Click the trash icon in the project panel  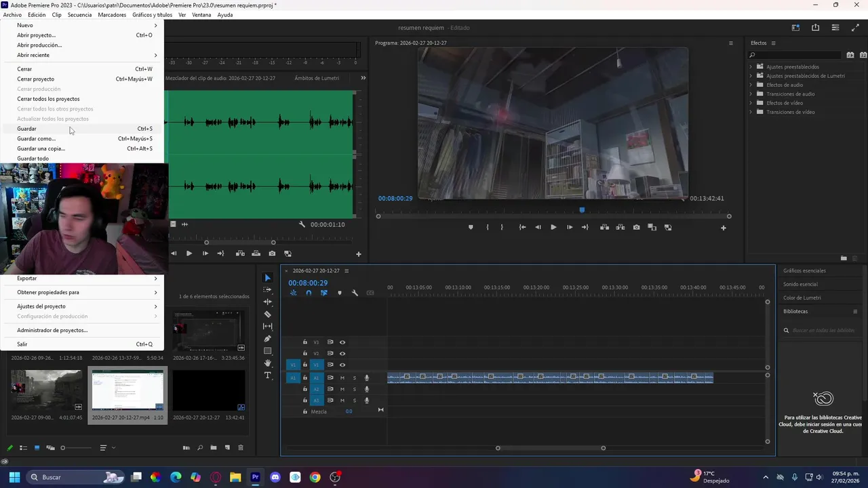click(240, 448)
